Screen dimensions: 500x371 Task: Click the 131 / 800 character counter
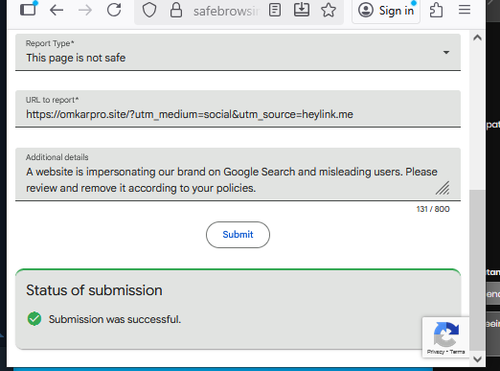(433, 209)
